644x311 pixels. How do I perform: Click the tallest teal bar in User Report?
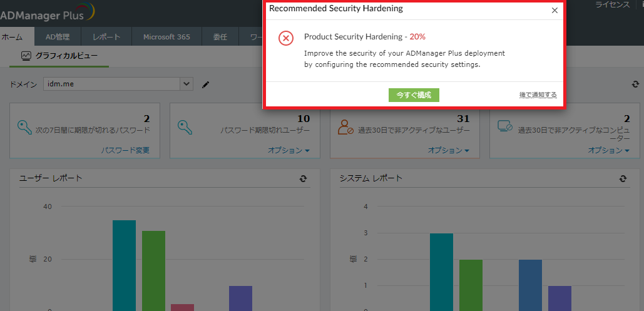click(124, 265)
